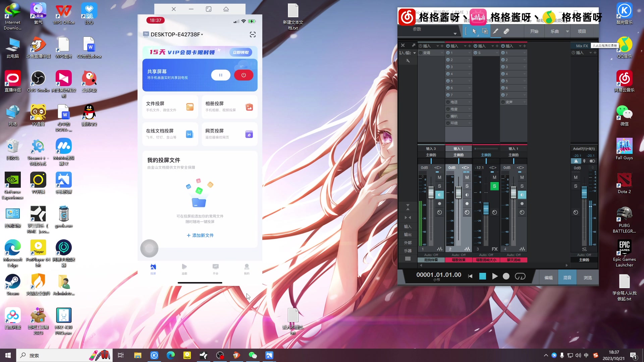The height and width of the screenshot is (362, 644).
Task: Select the eraser tool
Action: click(x=506, y=31)
